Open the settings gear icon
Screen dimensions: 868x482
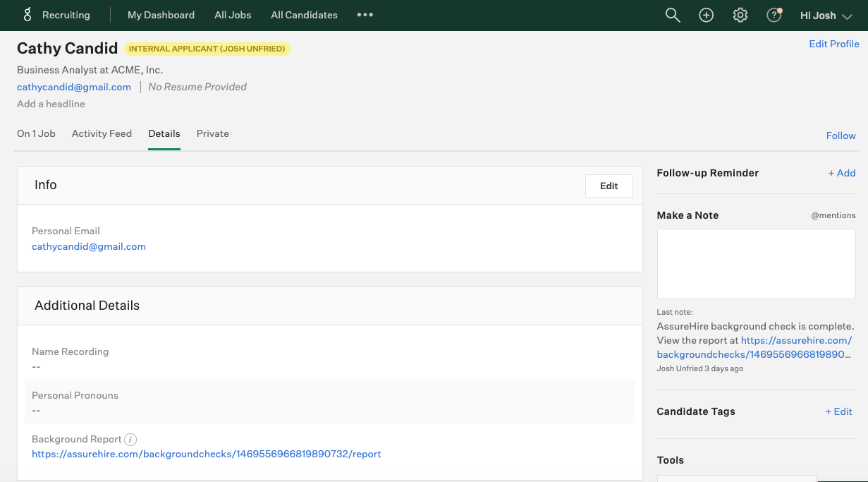pyautogui.click(x=740, y=16)
